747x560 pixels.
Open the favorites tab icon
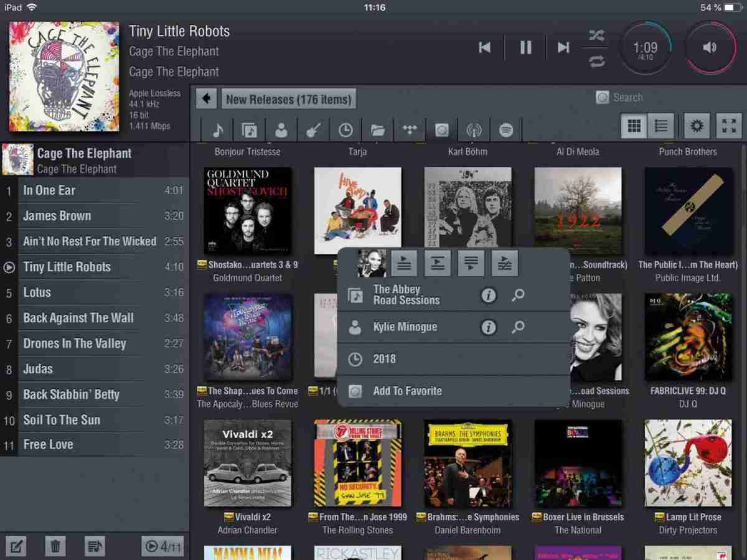tap(441, 130)
